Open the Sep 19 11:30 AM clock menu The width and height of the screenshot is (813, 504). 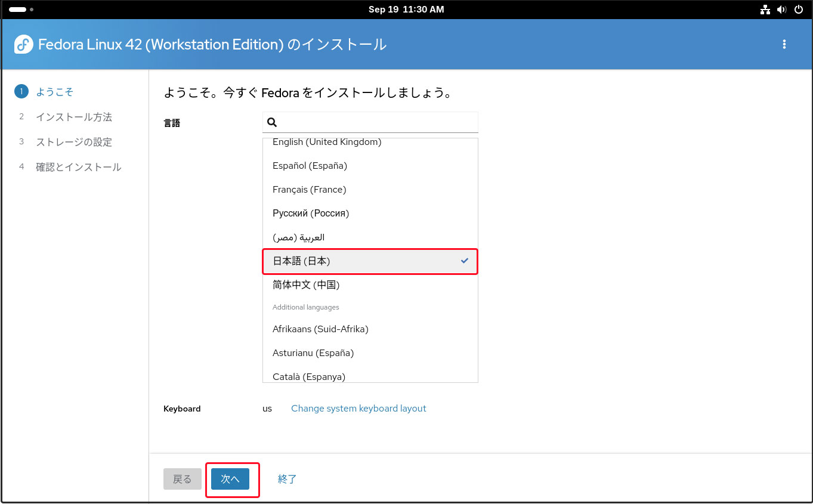click(406, 10)
